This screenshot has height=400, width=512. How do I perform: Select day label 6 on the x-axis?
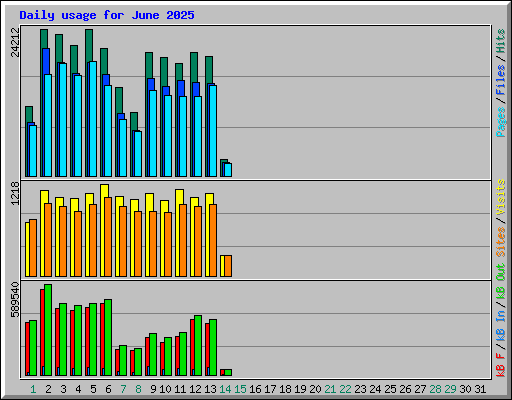coord(108,389)
